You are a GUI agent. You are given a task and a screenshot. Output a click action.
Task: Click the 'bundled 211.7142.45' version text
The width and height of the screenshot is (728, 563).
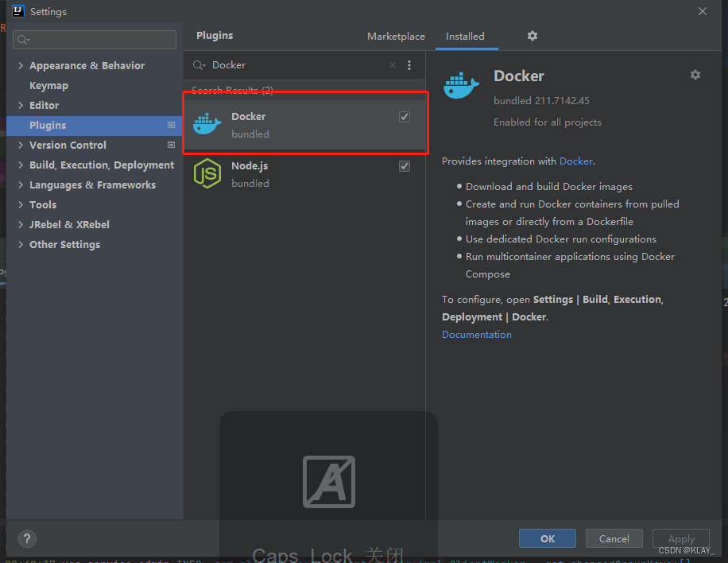click(x=541, y=101)
